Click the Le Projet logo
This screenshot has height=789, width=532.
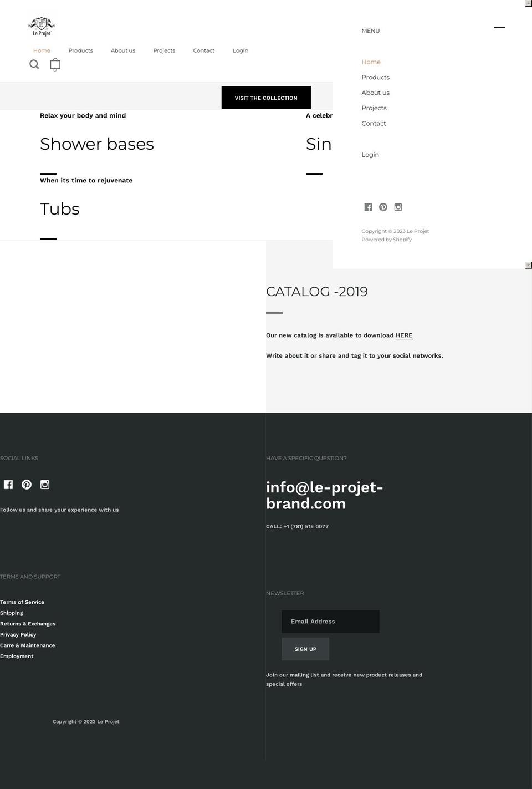point(41,26)
